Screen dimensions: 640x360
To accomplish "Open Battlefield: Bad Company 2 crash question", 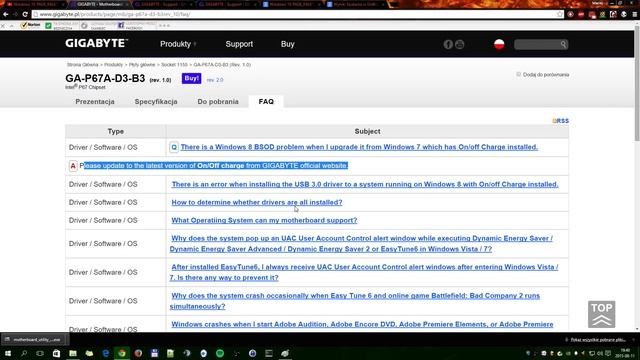I will click(x=355, y=301).
